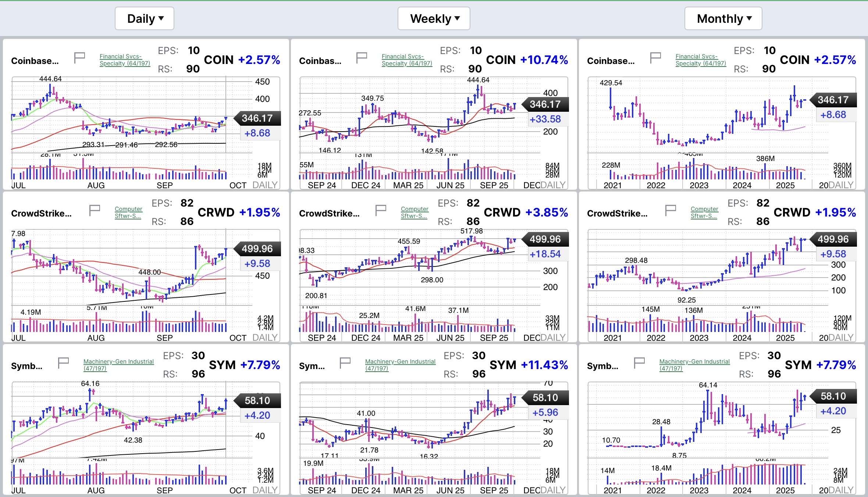Flag Coinbase in the monthly chart
868x497 pixels.
tap(655, 57)
